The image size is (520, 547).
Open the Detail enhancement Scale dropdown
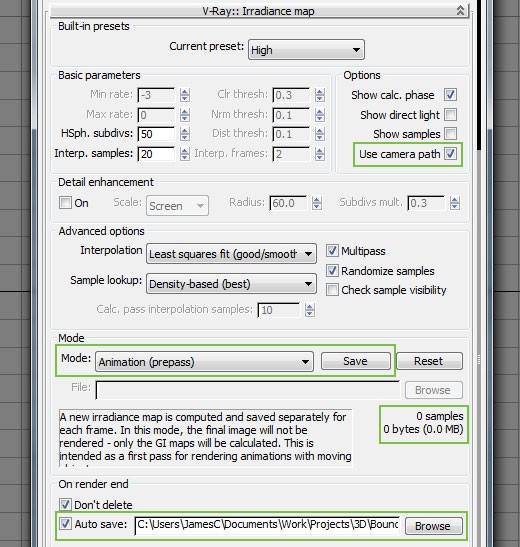(177, 205)
